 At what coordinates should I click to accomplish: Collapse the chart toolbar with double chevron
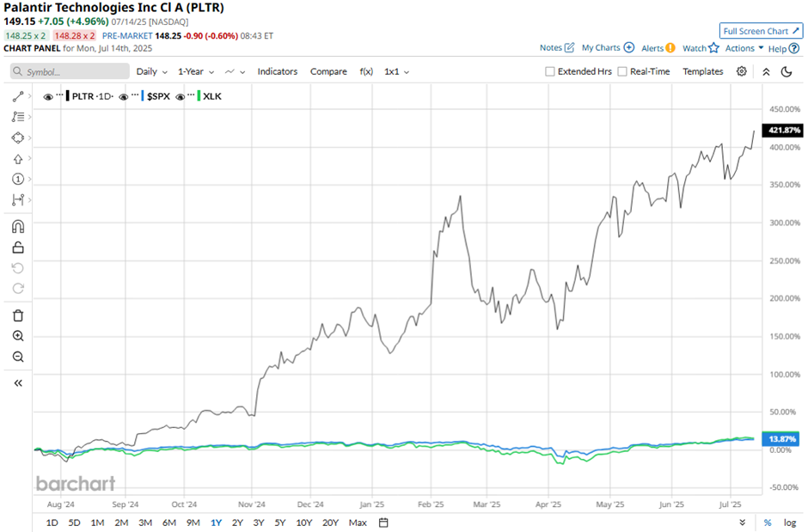[766, 71]
